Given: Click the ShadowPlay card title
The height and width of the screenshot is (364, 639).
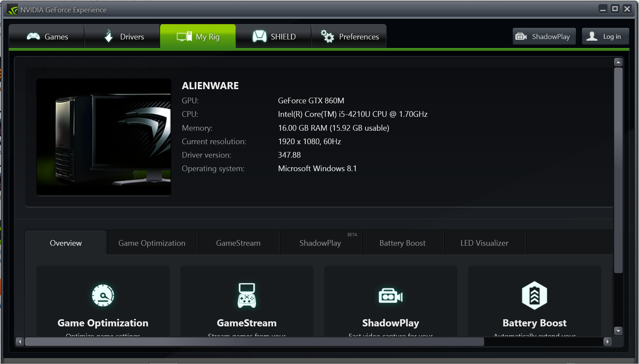Looking at the screenshot, I should click(391, 323).
